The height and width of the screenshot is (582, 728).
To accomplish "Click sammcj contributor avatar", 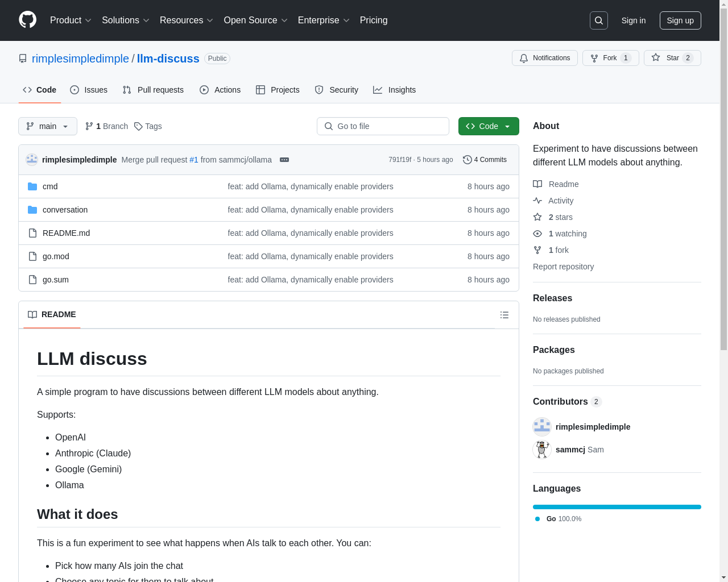I will (x=542, y=450).
